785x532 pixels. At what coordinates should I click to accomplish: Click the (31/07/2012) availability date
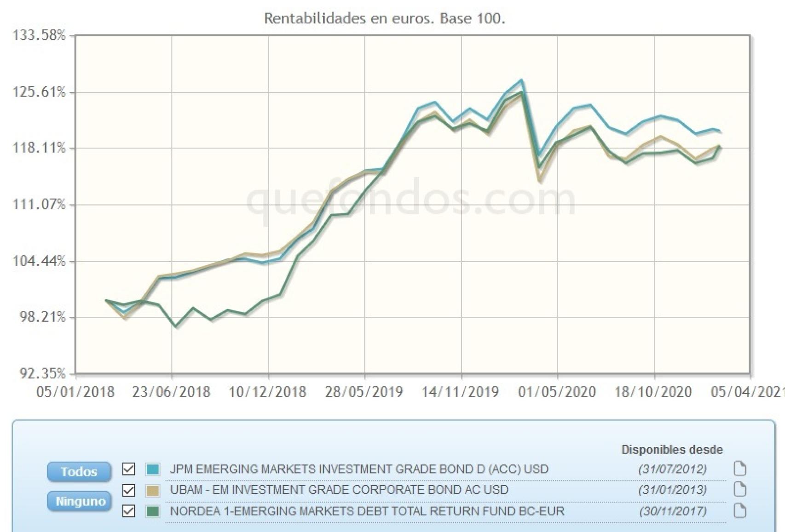(674, 469)
